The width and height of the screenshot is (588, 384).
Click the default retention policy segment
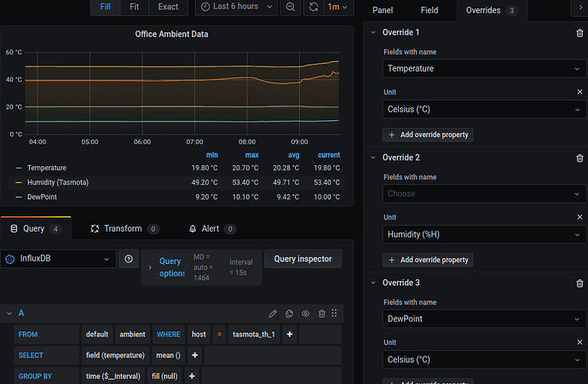coord(97,335)
